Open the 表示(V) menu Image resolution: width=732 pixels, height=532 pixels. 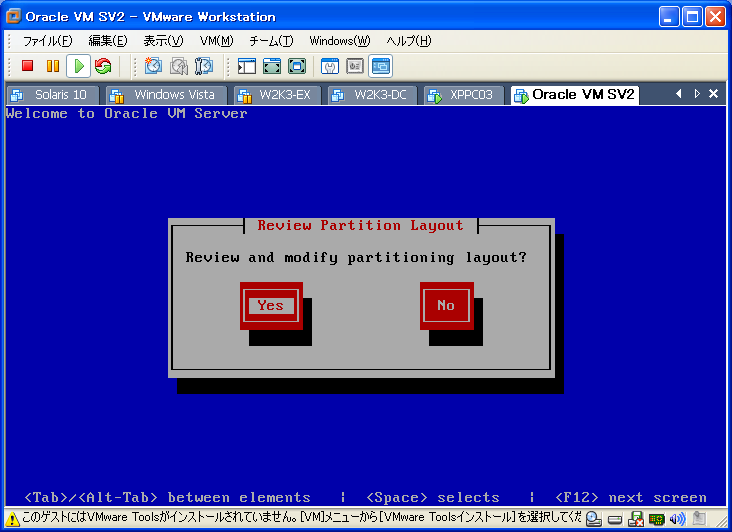[x=163, y=41]
